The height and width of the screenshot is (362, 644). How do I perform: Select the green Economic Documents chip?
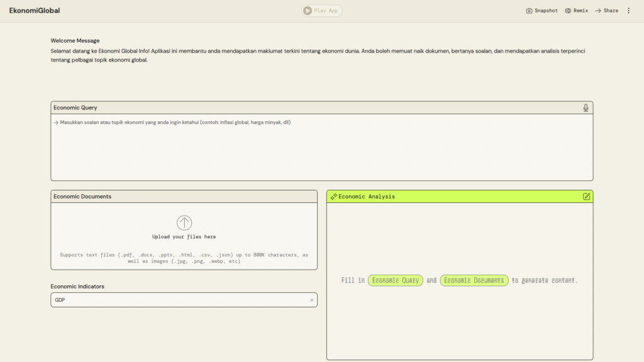pyautogui.click(x=474, y=280)
